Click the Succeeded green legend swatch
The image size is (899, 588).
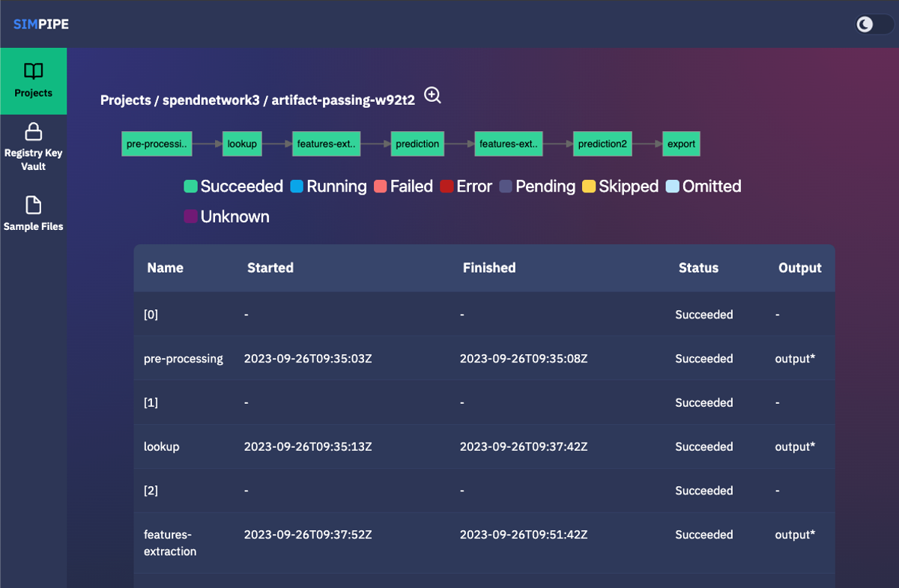pos(190,187)
